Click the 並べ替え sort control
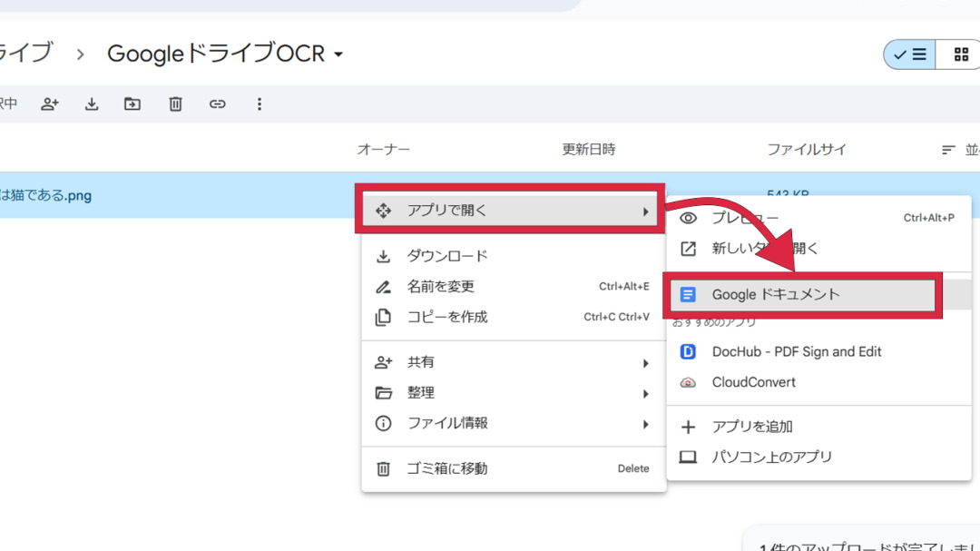 [955, 150]
